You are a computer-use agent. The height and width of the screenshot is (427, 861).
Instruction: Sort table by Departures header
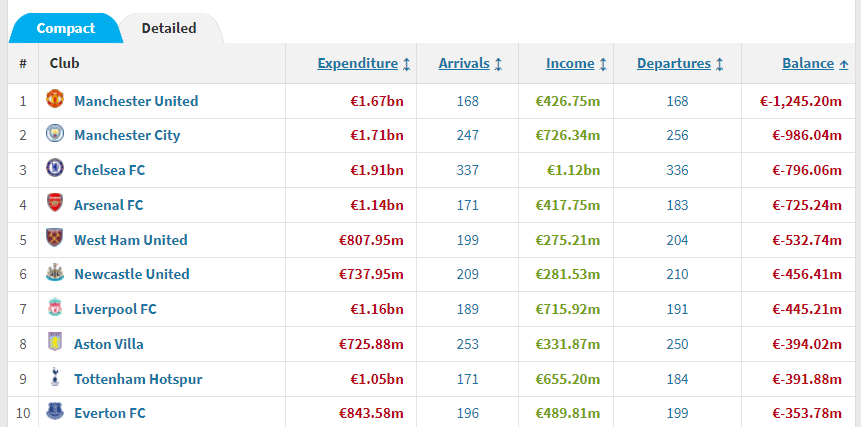click(674, 63)
